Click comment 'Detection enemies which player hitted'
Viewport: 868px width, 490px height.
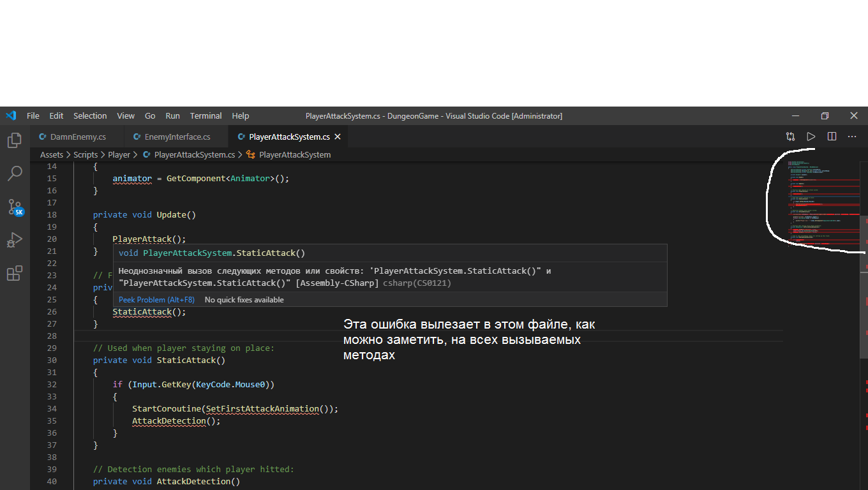(x=193, y=470)
